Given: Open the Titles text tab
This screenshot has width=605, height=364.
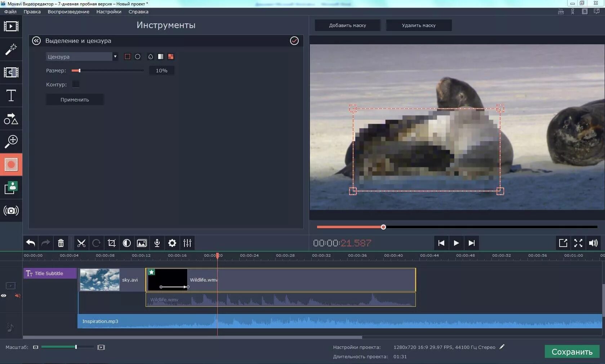Looking at the screenshot, I should [x=11, y=95].
